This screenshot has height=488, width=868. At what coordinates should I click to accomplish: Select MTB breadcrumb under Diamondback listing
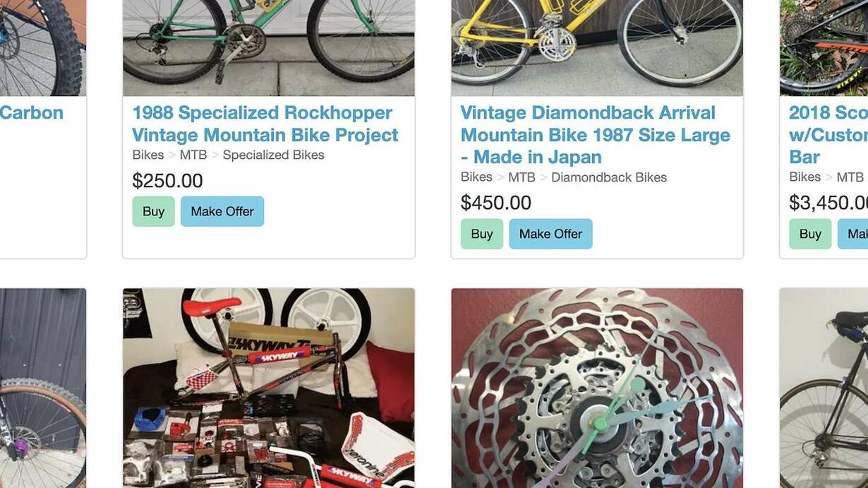522,177
